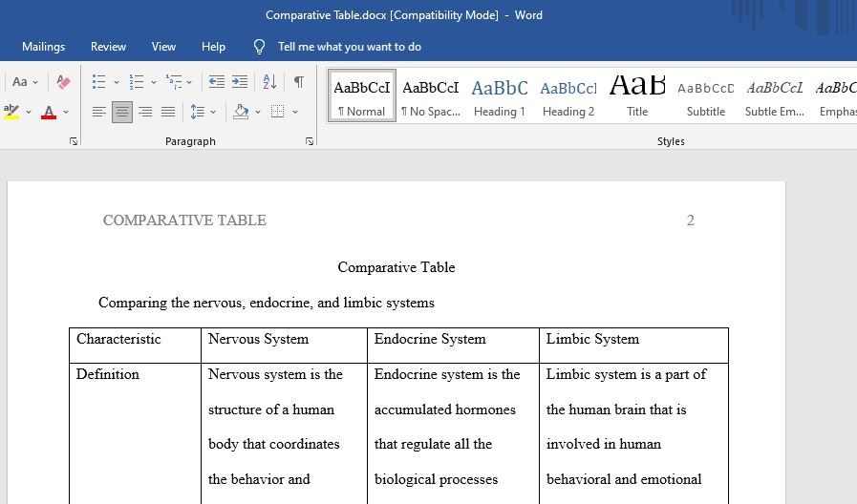
Task: Apply the Heading 1 style
Action: coord(500,96)
